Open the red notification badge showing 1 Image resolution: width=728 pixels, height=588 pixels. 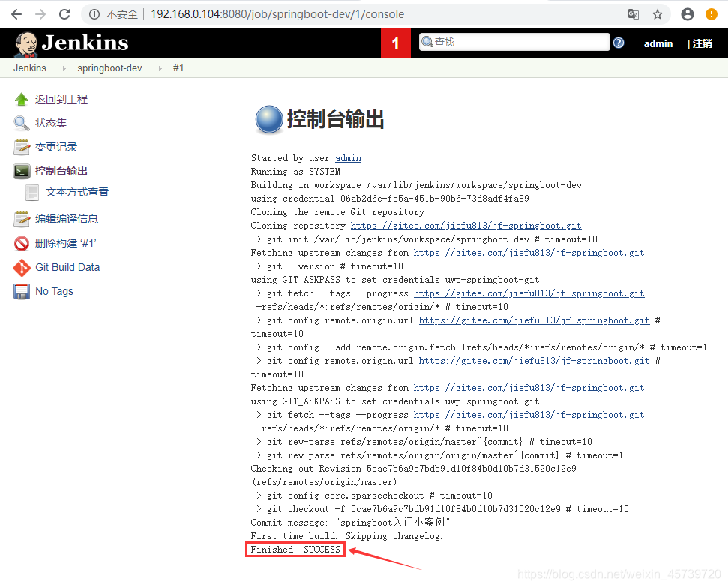click(x=396, y=43)
